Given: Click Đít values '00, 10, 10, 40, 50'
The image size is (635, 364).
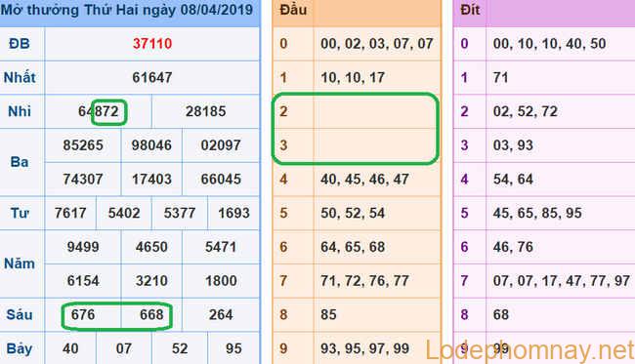Looking at the screenshot, I should (550, 44).
